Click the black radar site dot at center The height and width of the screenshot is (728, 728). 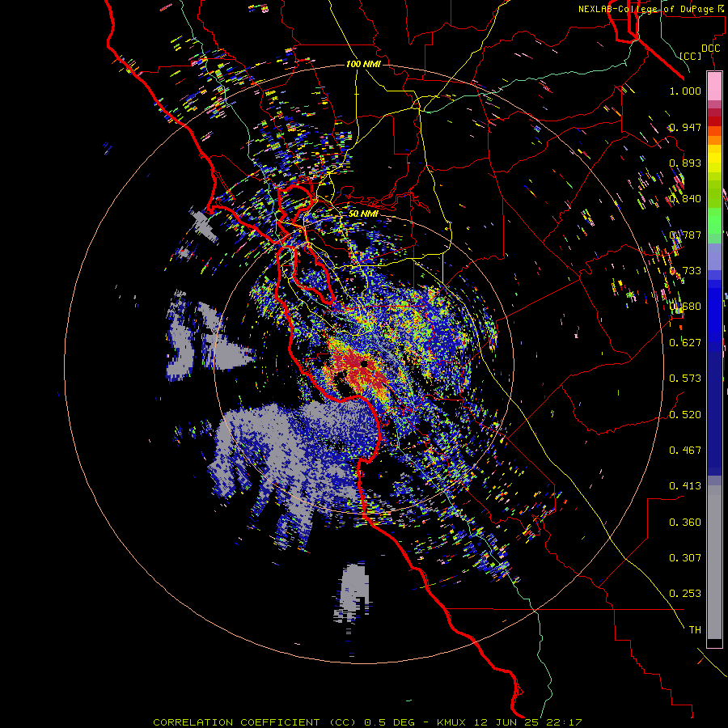[x=364, y=364]
